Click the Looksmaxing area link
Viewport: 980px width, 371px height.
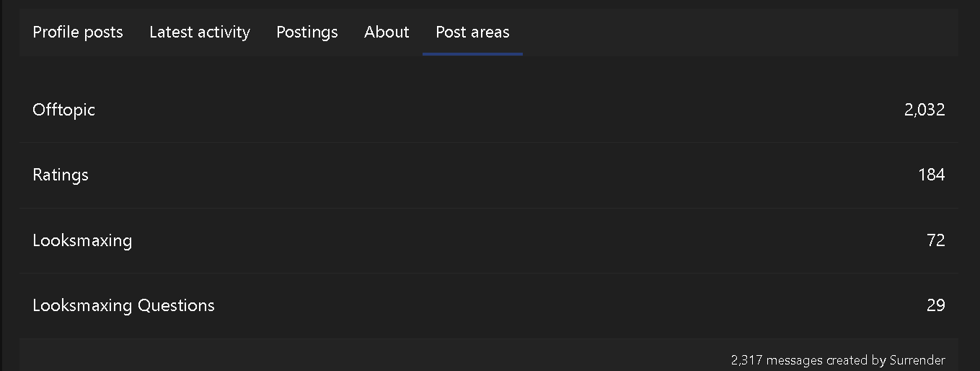pos(82,240)
